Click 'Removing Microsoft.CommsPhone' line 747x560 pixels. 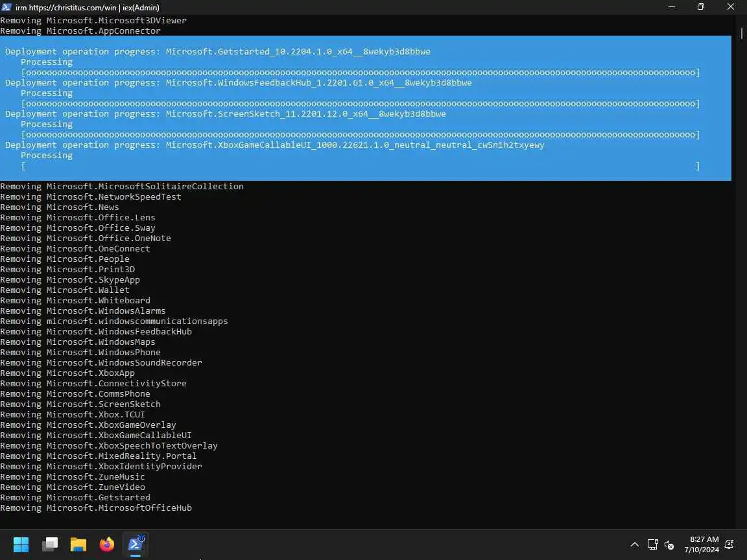click(75, 394)
